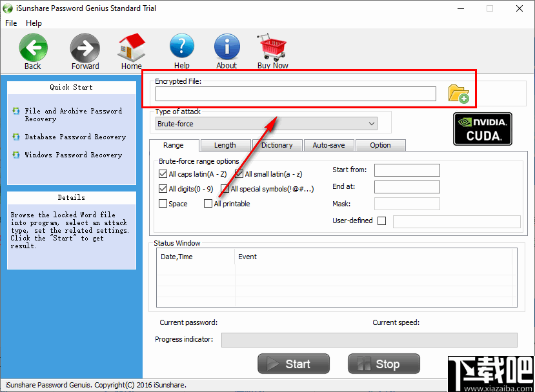Click the Forward arrow icon

85,47
